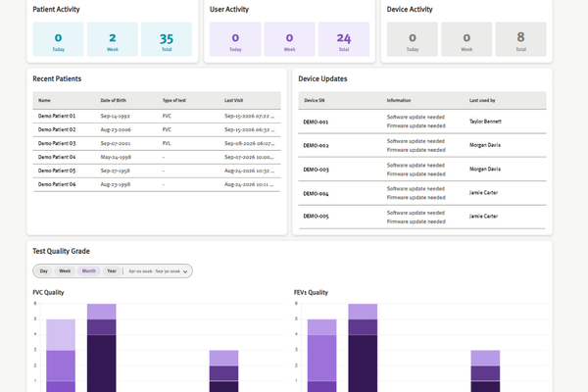Click rightmost bar in FVC Quality chart
Screen dimensions: 588x392
(x=223, y=371)
